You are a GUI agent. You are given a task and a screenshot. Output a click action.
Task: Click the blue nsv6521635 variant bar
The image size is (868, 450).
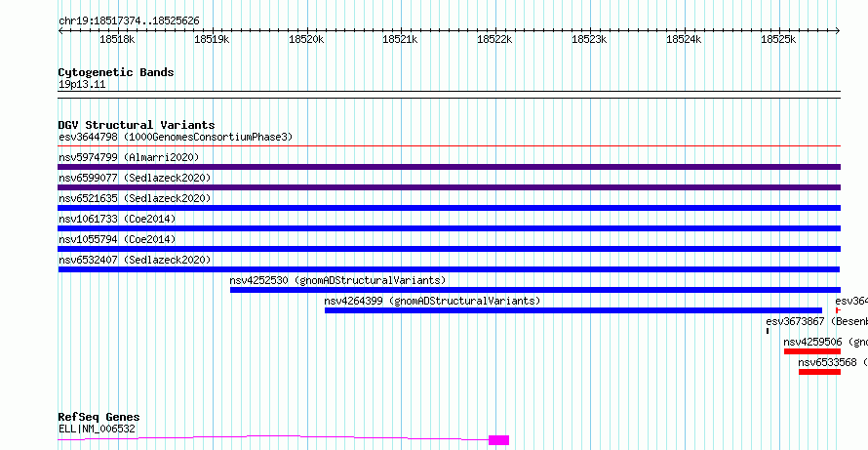449,208
